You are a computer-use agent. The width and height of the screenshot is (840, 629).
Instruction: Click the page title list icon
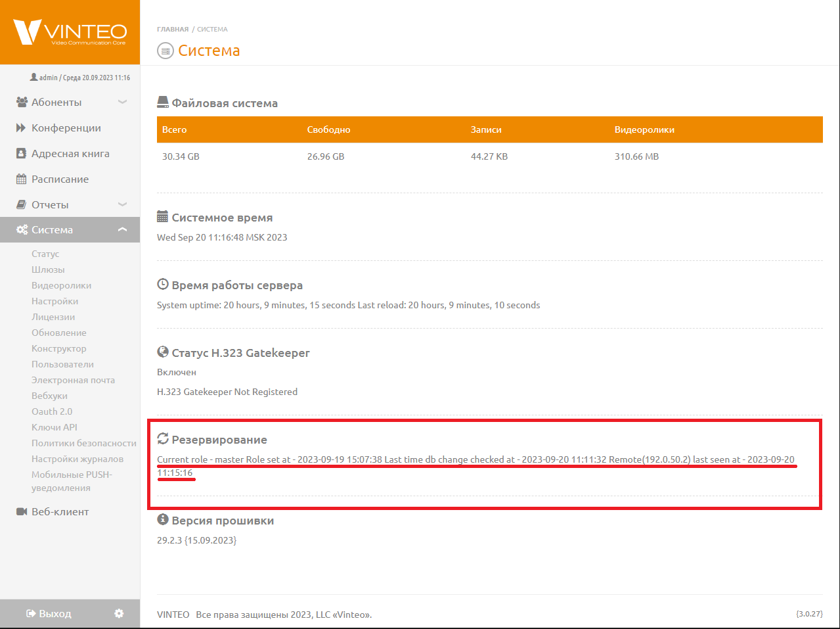(166, 51)
